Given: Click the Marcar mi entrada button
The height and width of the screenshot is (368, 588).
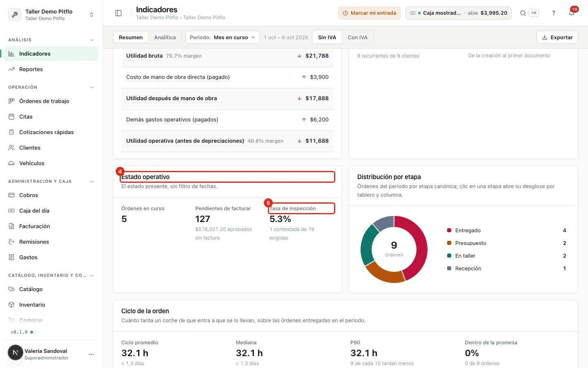Looking at the screenshot, I should tap(369, 13).
